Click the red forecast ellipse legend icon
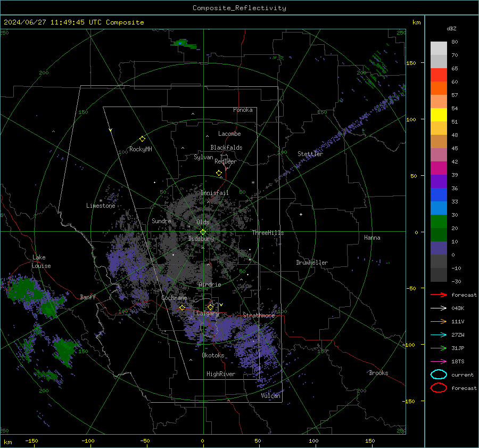Viewport: 479px width, 448px height. 439,388
